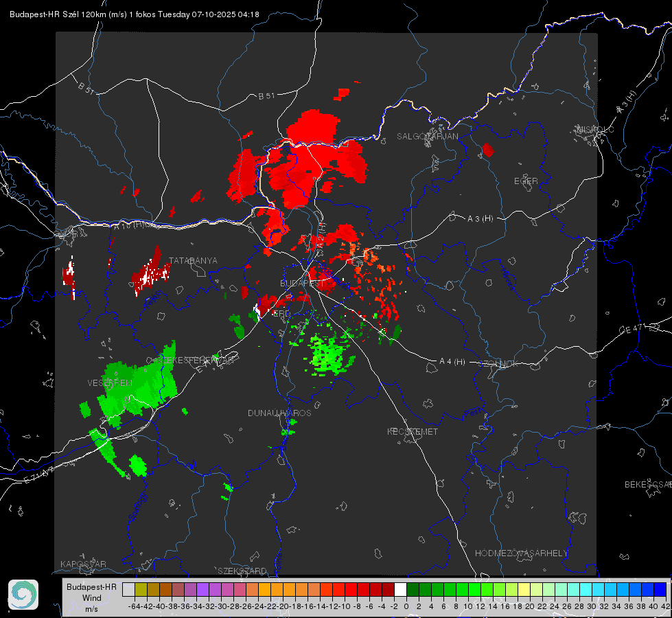Click the SALGÓTARJÁN city label

point(427,137)
